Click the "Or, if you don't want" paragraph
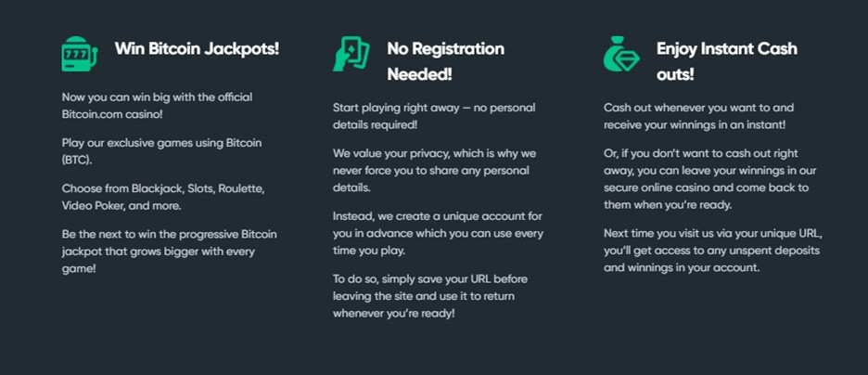 click(709, 179)
